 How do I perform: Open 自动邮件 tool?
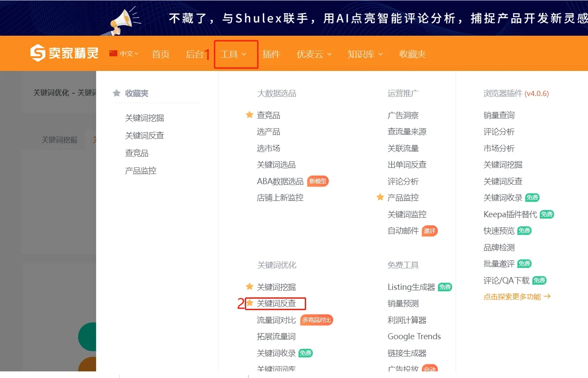click(403, 231)
